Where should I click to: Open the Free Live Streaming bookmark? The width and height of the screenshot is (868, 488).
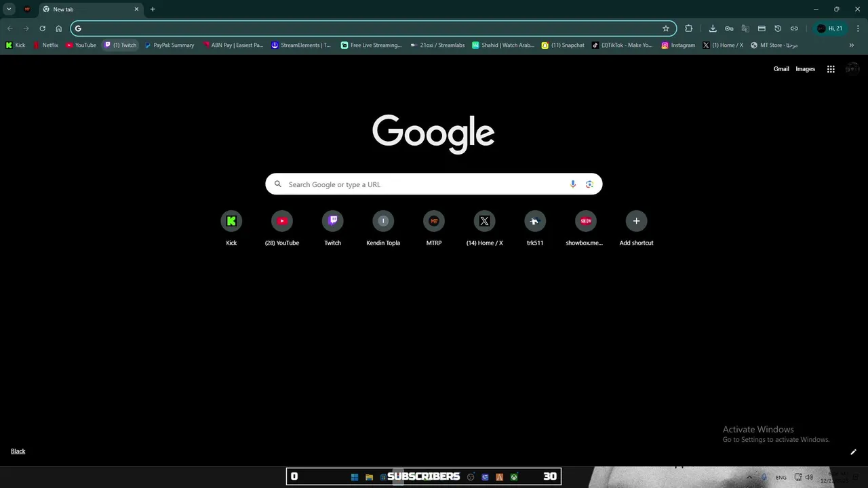pyautogui.click(x=372, y=45)
